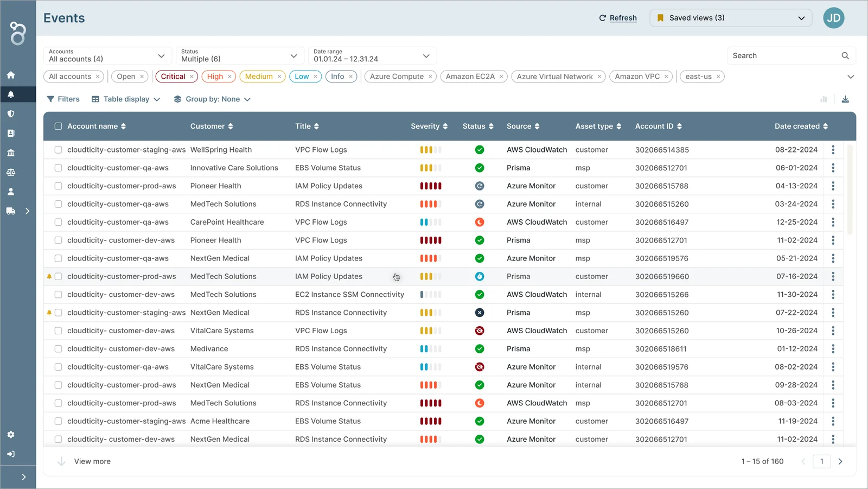Click the bell notifications sidebar icon
Viewport: 868px width, 489px height.
(11, 94)
